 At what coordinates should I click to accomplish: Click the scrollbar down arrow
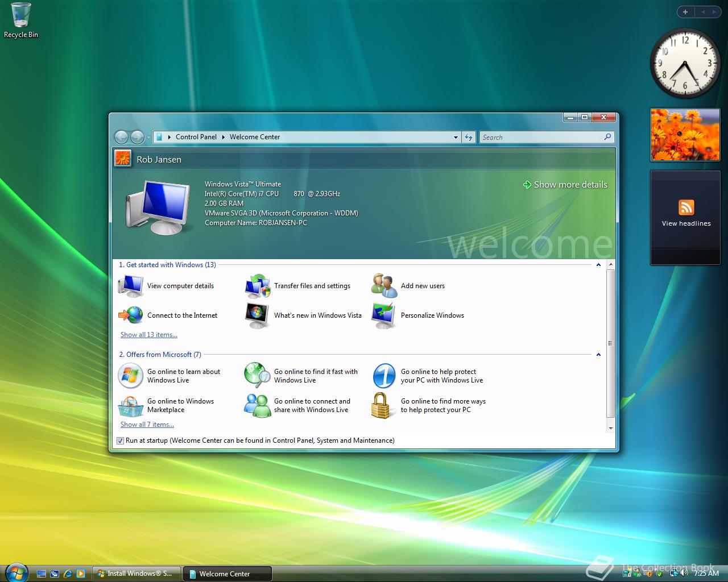611,428
